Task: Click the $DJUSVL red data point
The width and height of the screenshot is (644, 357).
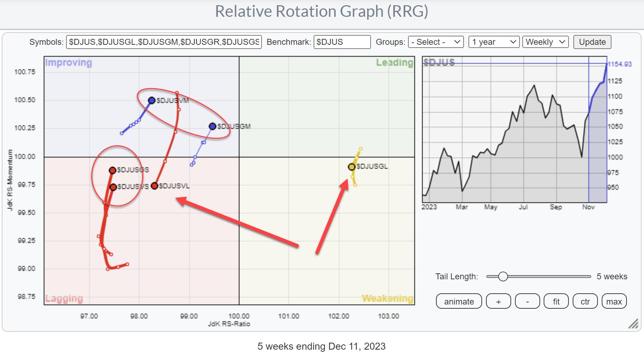Action: (x=154, y=186)
